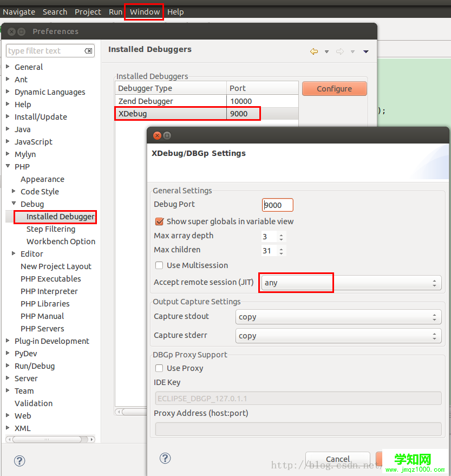Enable the Use Proxy checkbox

(x=159, y=368)
